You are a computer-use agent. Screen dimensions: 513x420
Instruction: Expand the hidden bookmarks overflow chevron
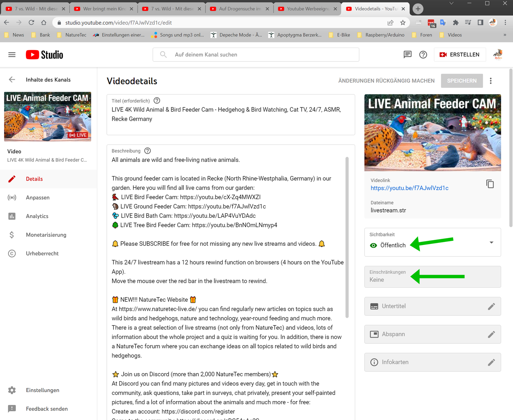click(505, 35)
